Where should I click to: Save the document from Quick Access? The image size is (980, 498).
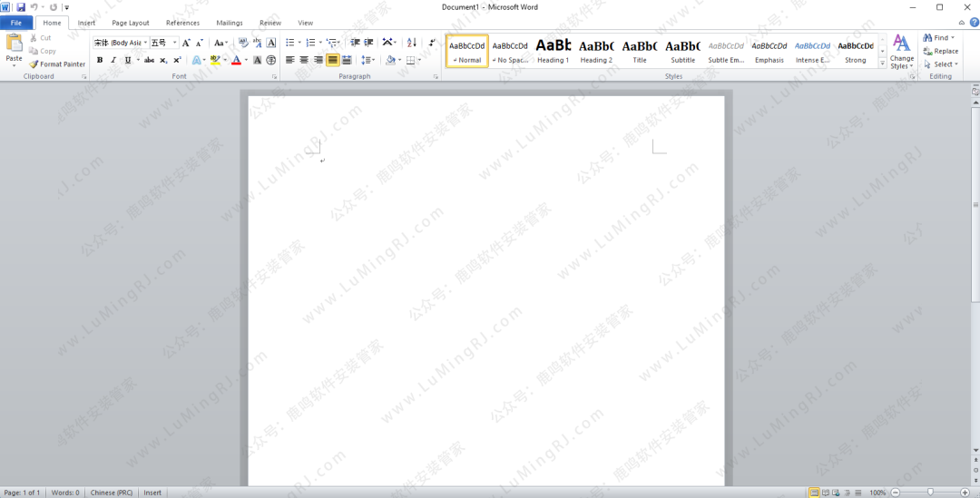pos(20,7)
